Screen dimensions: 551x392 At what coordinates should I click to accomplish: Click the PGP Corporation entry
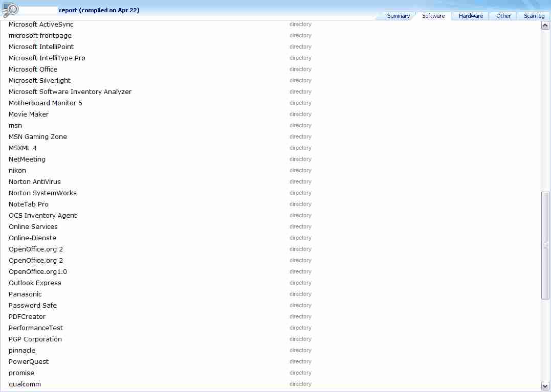coord(35,339)
